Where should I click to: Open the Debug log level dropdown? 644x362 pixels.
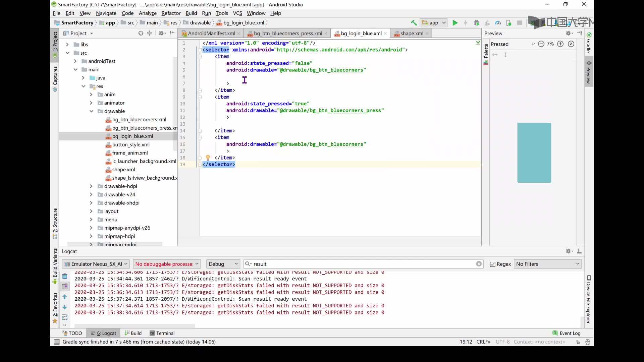coord(223,264)
